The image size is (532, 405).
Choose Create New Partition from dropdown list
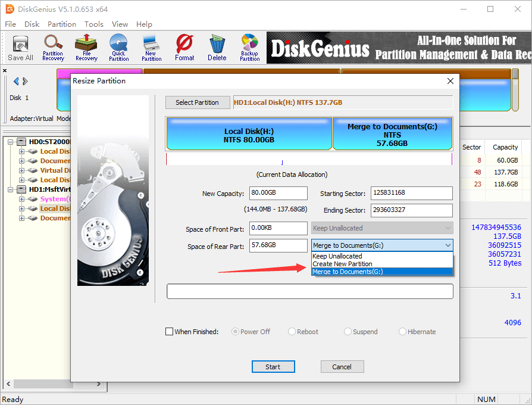(343, 264)
